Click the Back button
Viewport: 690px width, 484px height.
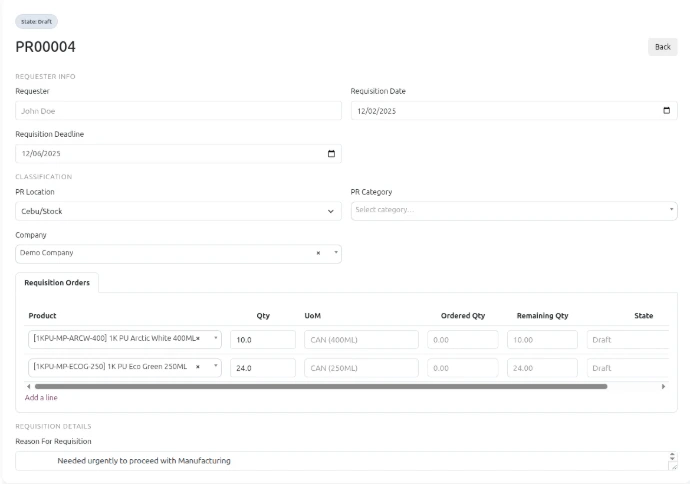(662, 47)
